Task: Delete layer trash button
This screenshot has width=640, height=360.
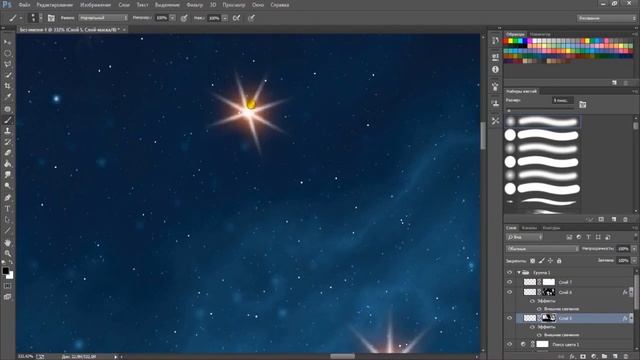Action: (626, 356)
